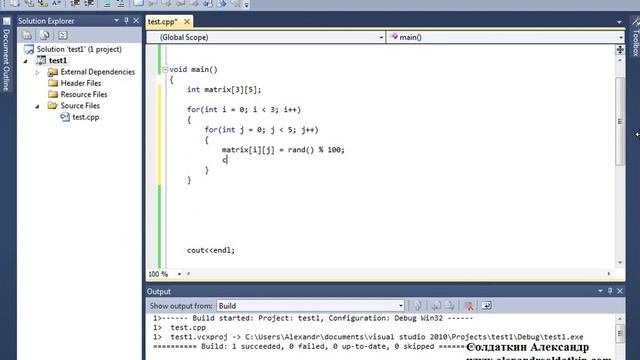The width and height of the screenshot is (640, 360).
Task: Toggle auto-hide pin on Solution Explorer
Action: click(126, 20)
